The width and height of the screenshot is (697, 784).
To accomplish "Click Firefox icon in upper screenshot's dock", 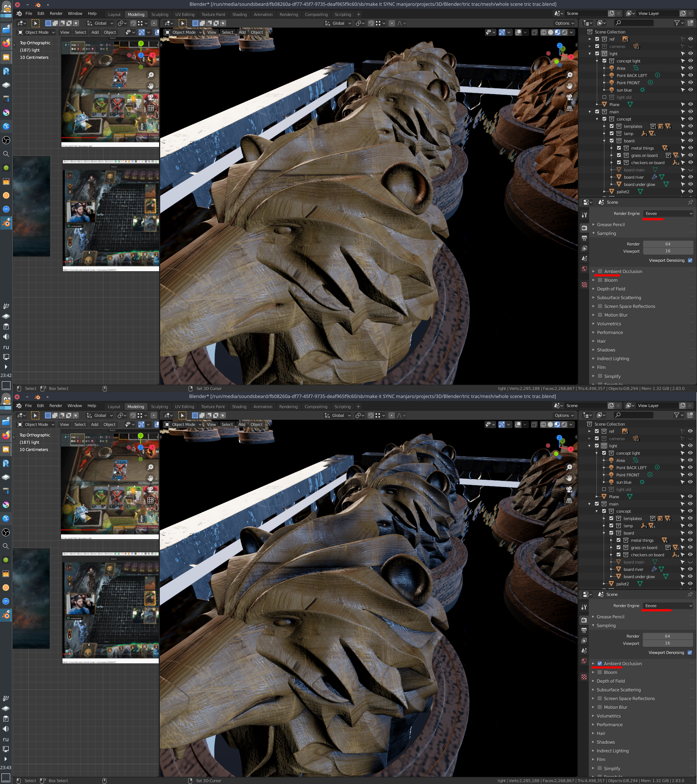I will 6,43.
